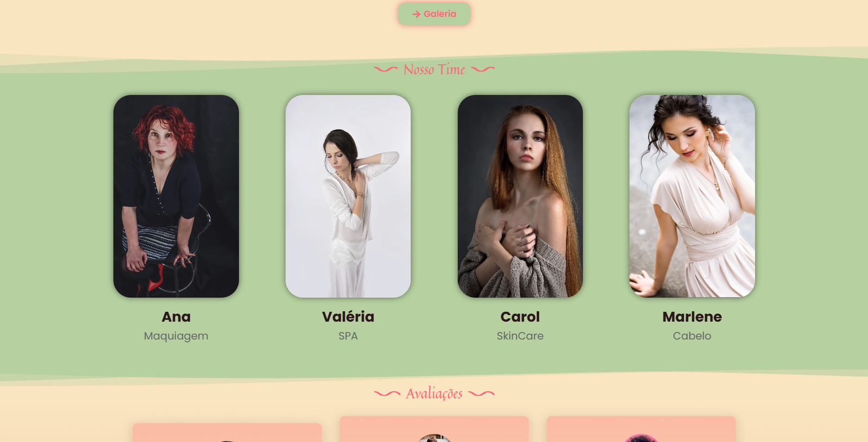
Task: Click the name Ana
Action: [176, 317]
